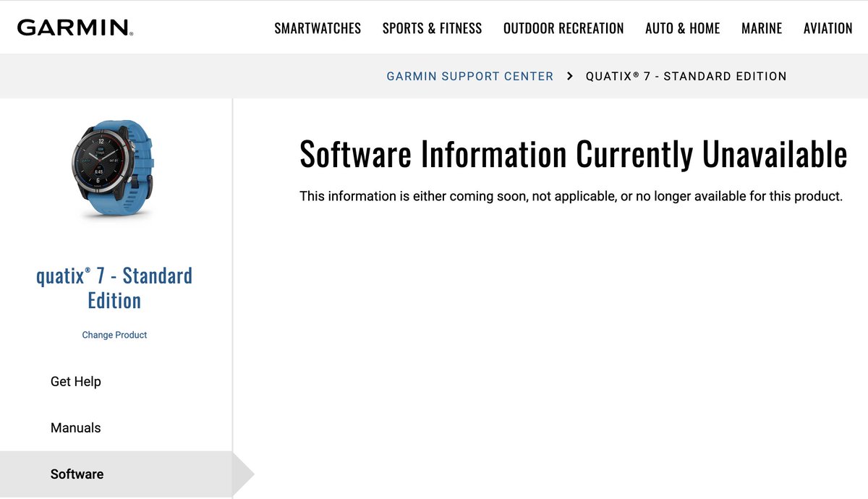
Task: Open the Sports & Fitness menu
Action: tap(432, 28)
